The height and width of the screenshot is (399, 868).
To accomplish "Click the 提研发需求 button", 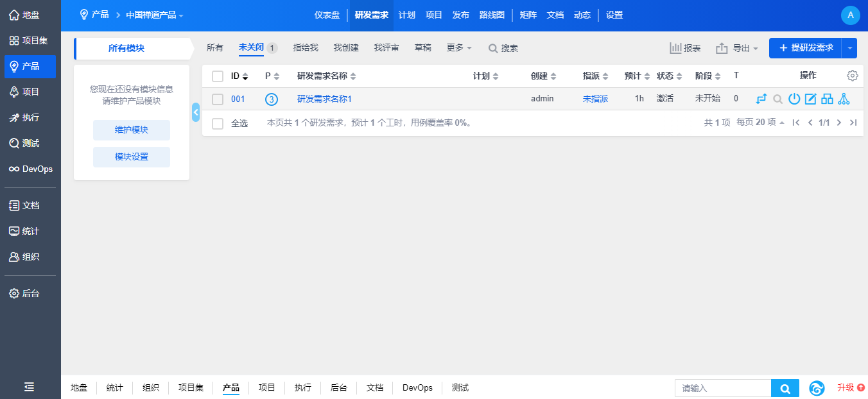I will pyautogui.click(x=805, y=48).
